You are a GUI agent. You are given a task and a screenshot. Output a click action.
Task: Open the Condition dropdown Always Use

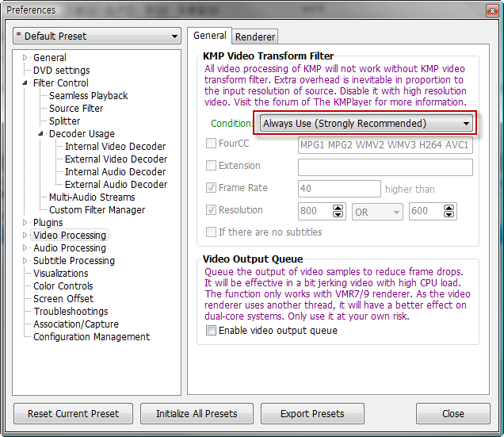(x=366, y=123)
